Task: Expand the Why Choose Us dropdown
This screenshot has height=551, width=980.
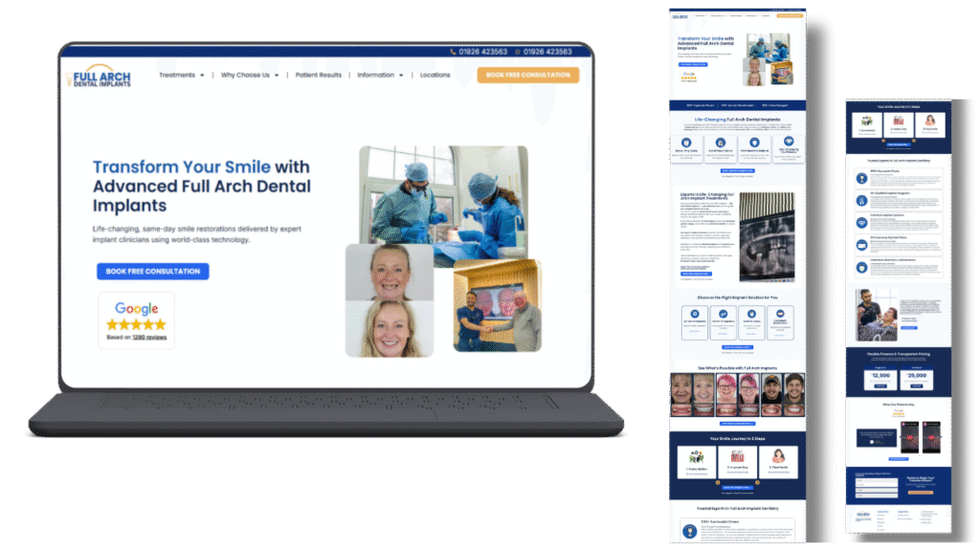Action: click(249, 75)
